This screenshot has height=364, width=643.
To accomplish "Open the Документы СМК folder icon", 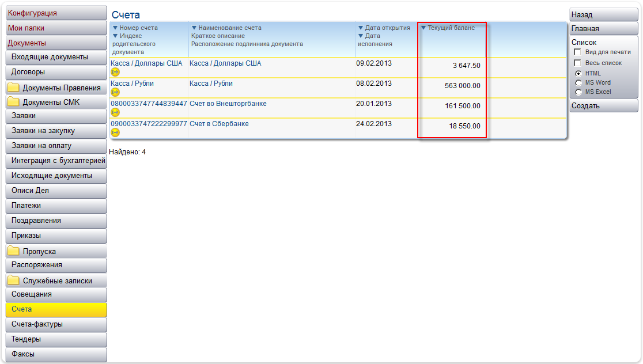I will tap(13, 103).
